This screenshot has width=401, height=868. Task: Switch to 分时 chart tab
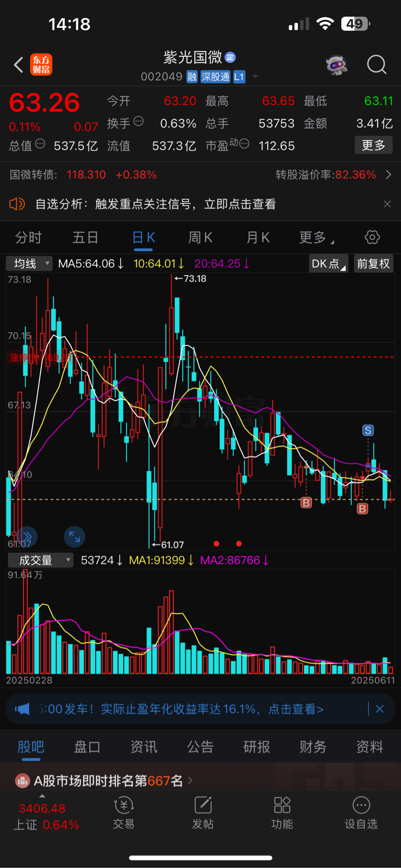click(28, 238)
